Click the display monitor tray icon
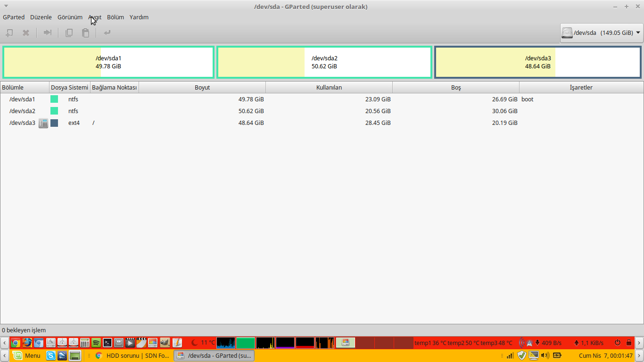The image size is (644, 362). click(x=534, y=355)
